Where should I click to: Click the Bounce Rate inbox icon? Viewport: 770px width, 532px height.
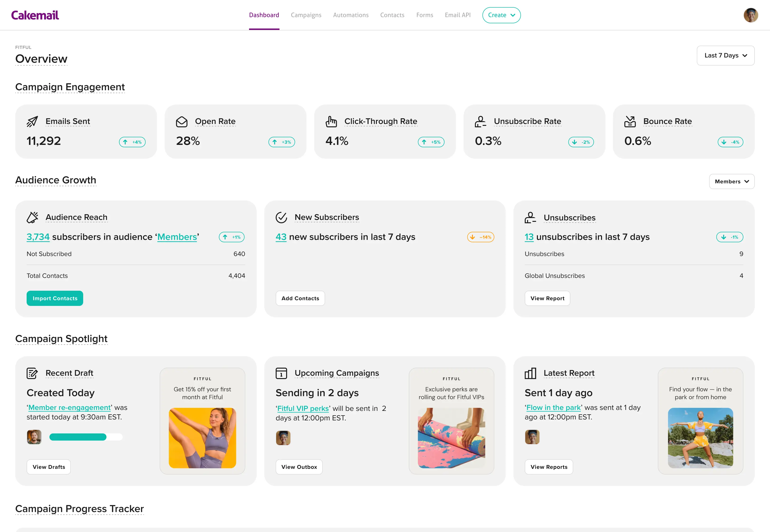[630, 122]
